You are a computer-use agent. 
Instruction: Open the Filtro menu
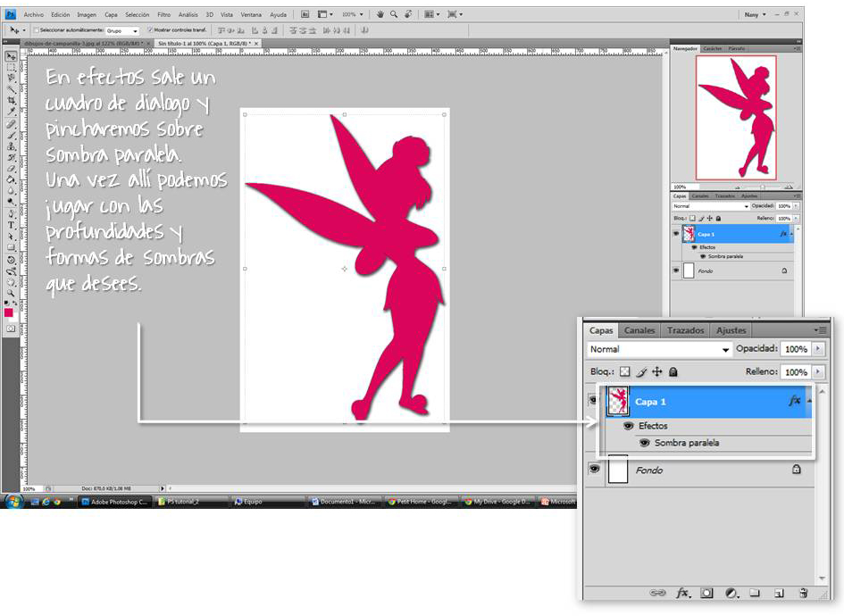[x=163, y=14]
